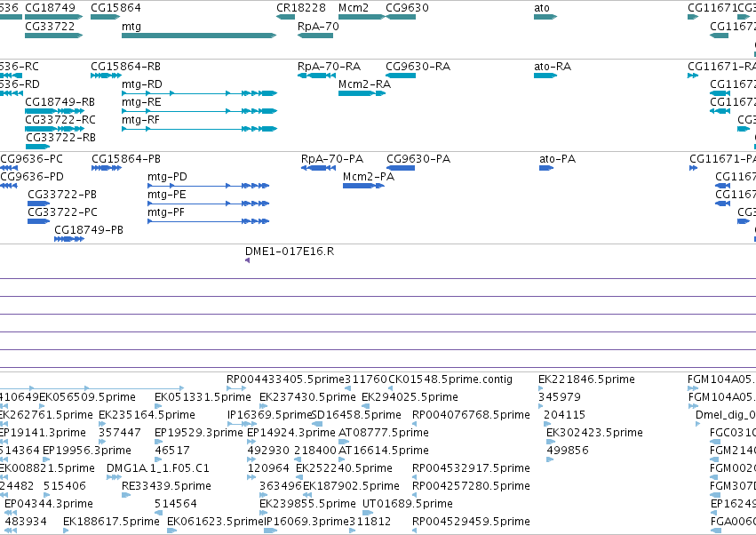
Task: Click the CG18749-PB protein label
Action: tap(89, 230)
